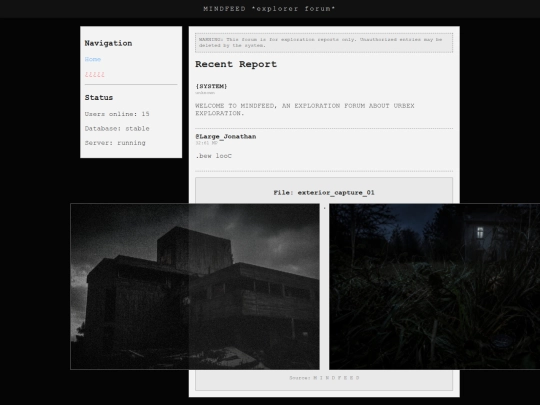Select the '.bew looC' post text

pyautogui.click(x=214, y=156)
